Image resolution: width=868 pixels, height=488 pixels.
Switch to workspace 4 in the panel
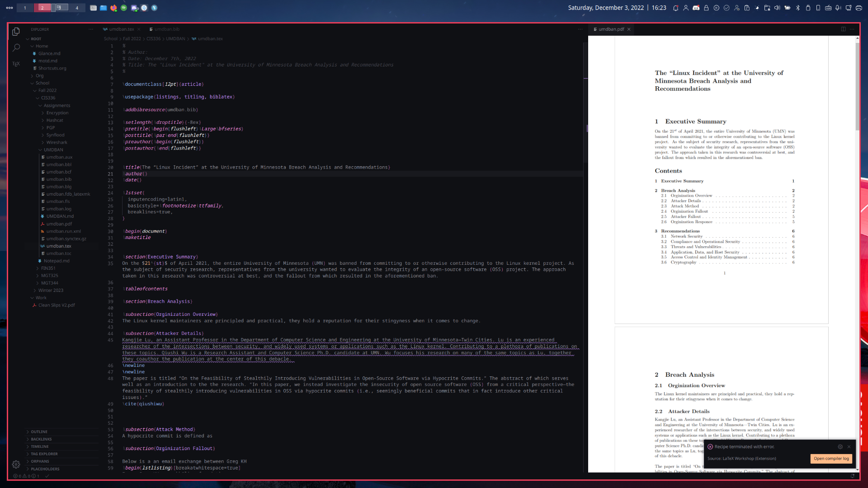[77, 8]
